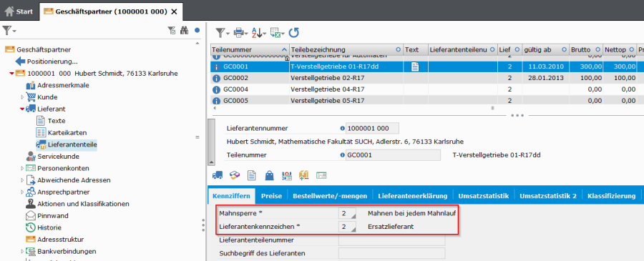Switch to the Preise tab
644x261 pixels.
(271, 196)
